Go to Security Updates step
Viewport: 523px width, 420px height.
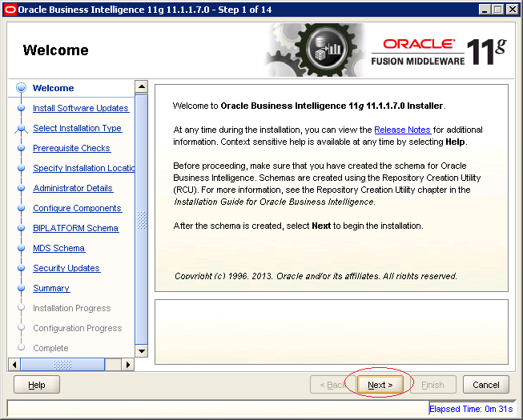(x=66, y=268)
